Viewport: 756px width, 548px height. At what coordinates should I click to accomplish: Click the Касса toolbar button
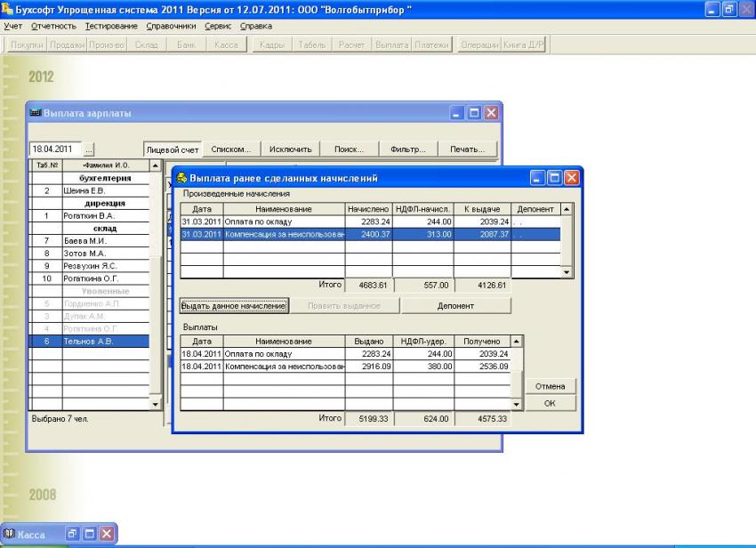click(226, 44)
